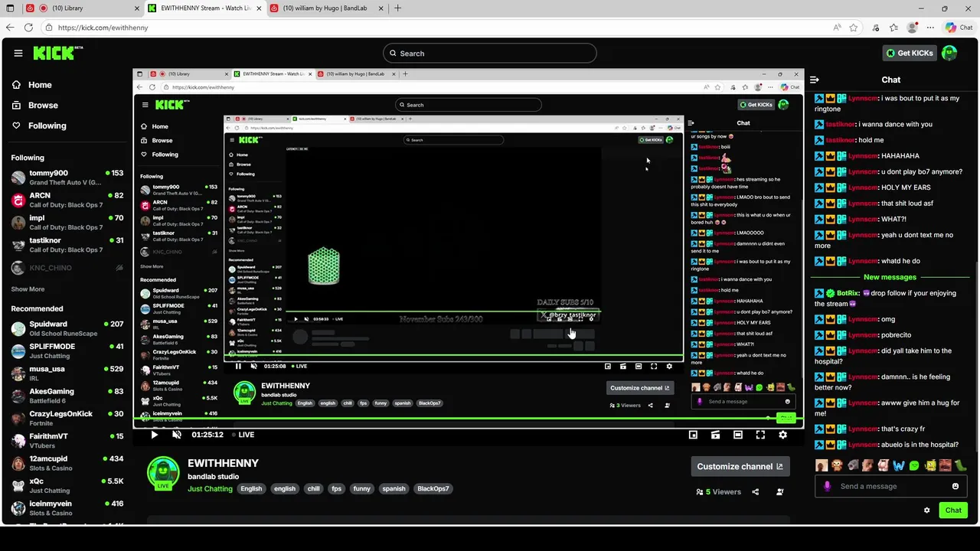980x551 pixels.
Task: Select the SpongeBob emote in chat
Action: [x=929, y=465]
